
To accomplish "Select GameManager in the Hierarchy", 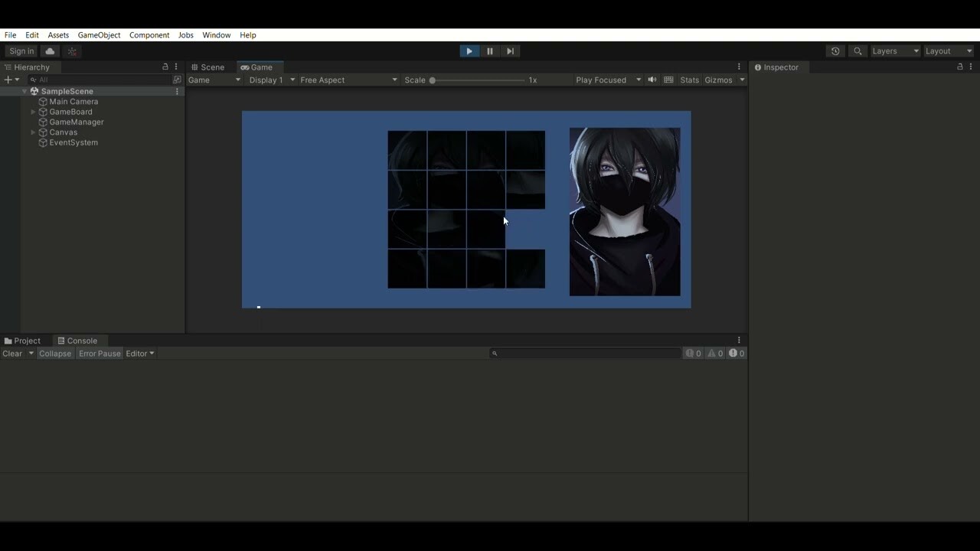I will coord(76,122).
